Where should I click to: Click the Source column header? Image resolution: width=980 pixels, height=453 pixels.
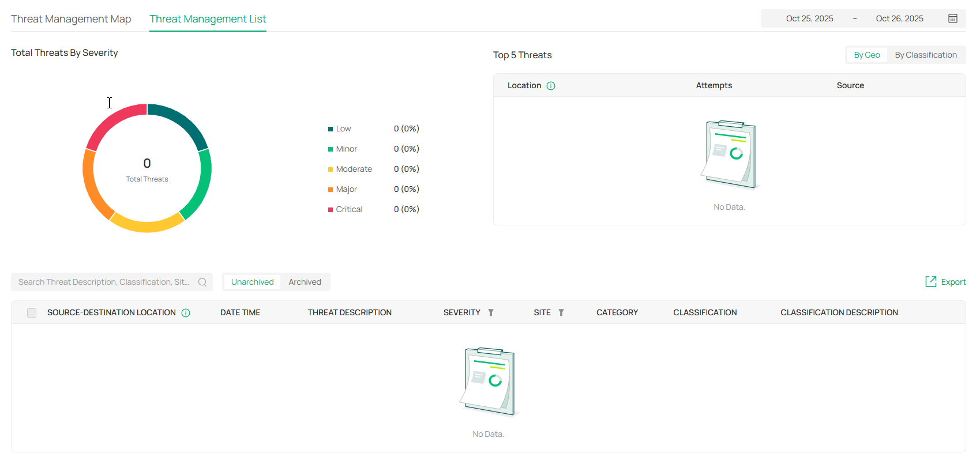click(x=850, y=85)
